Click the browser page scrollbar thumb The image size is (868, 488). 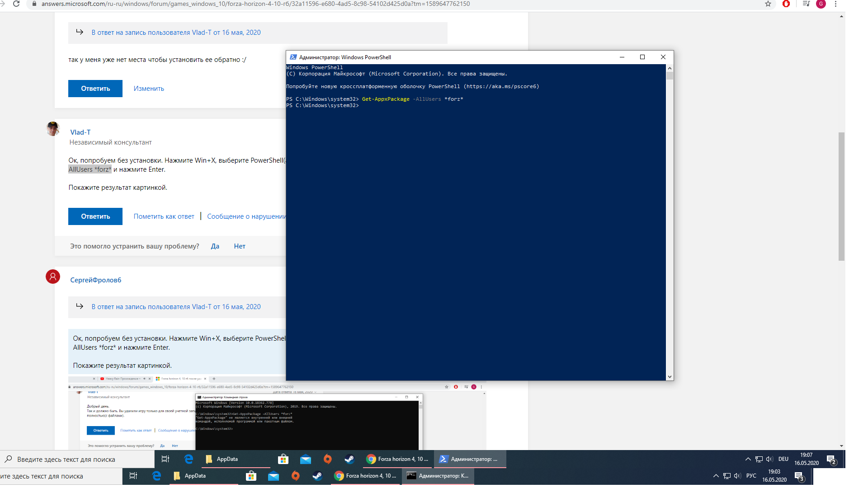(x=841, y=197)
